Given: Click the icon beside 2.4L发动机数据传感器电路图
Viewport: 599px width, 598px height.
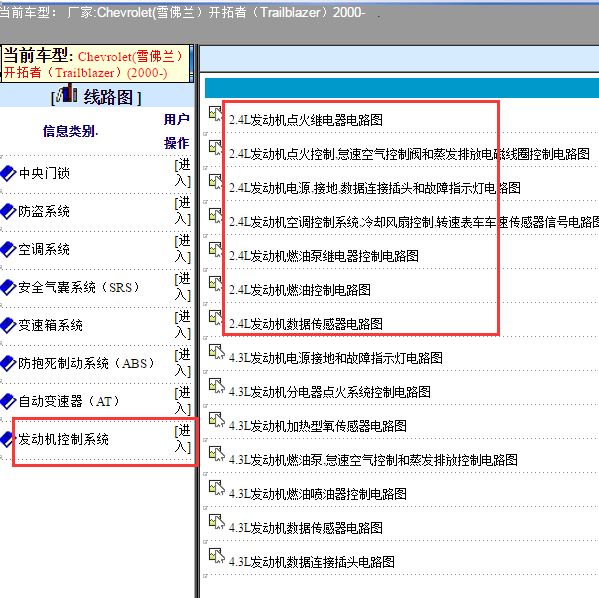Looking at the screenshot, I should pos(215,318).
